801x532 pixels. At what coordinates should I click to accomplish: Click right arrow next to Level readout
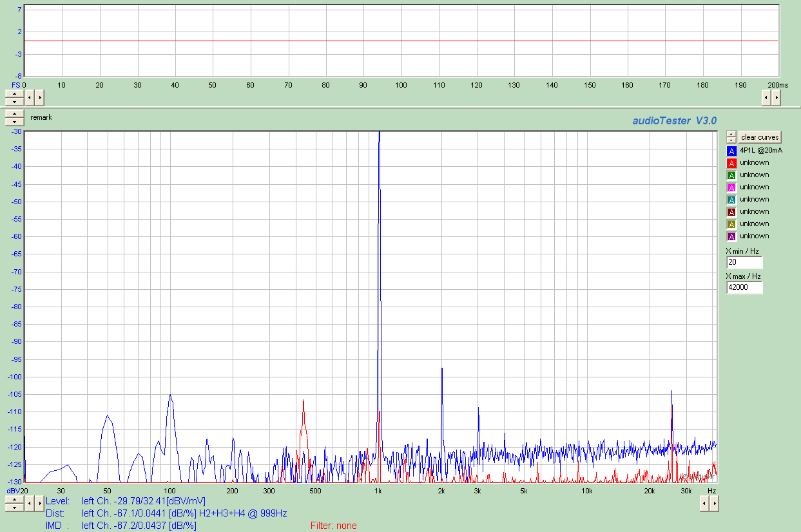(39, 503)
